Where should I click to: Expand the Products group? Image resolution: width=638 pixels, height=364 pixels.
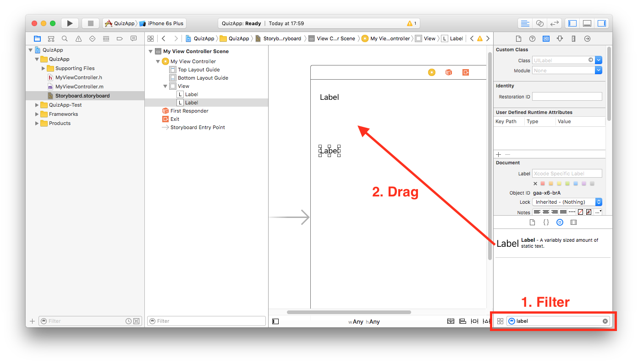[x=37, y=123]
